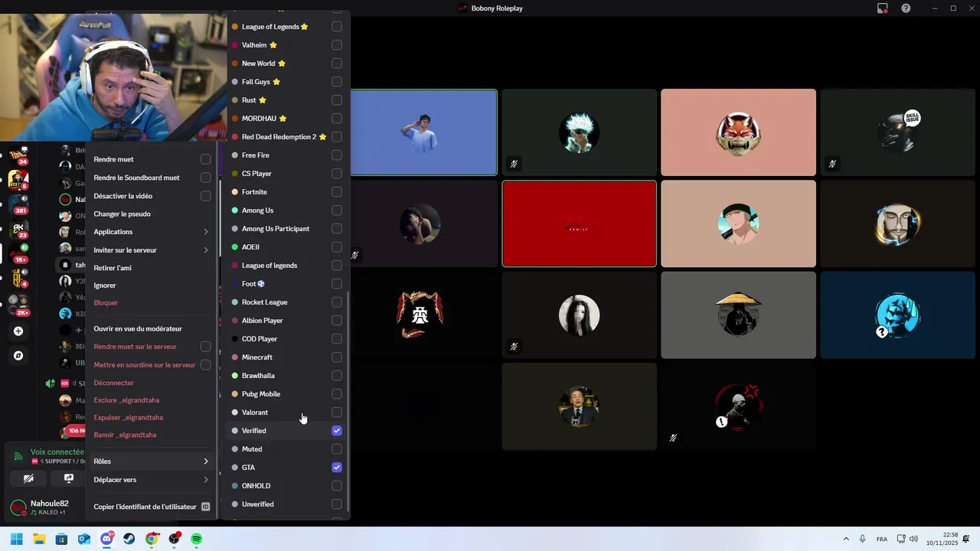This screenshot has height=551, width=980.
Task: Open File Explorer from the taskbar
Action: tap(39, 540)
